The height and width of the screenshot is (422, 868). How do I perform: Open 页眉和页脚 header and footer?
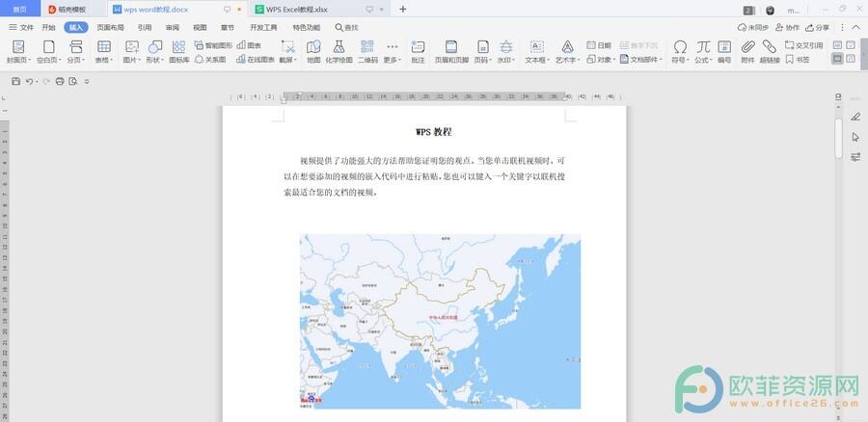click(451, 51)
